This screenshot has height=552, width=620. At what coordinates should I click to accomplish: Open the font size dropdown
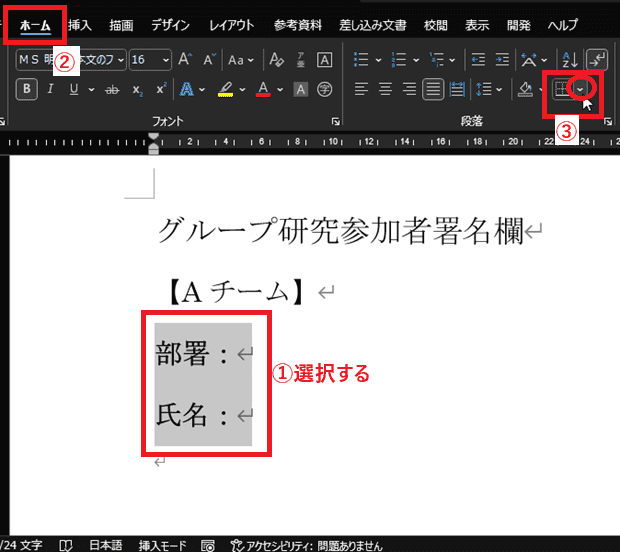pyautogui.click(x=165, y=60)
